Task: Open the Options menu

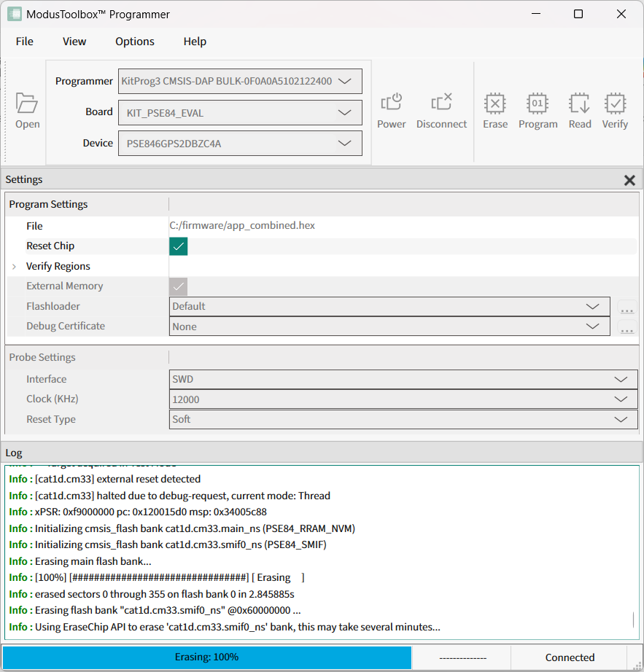Action: point(135,42)
